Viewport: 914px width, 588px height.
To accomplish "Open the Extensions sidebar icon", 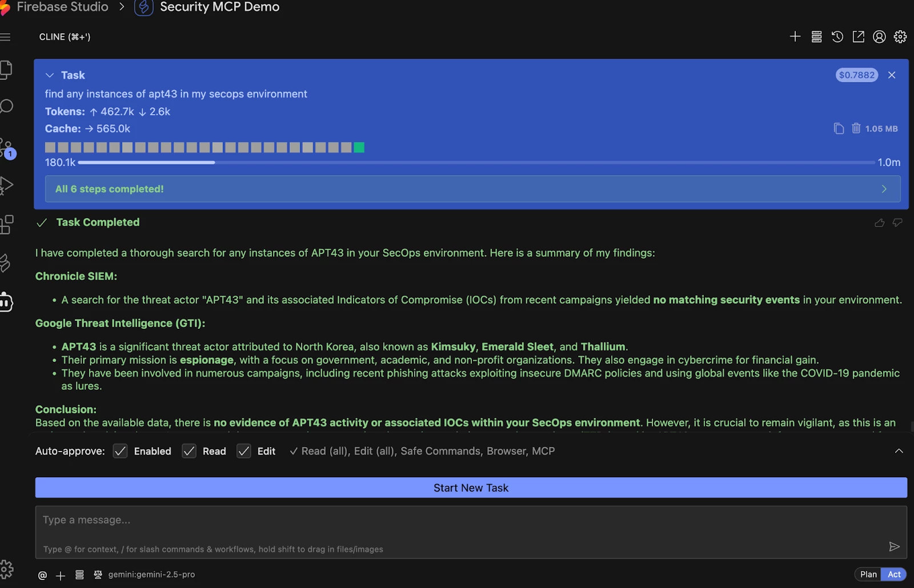I will point(6,224).
